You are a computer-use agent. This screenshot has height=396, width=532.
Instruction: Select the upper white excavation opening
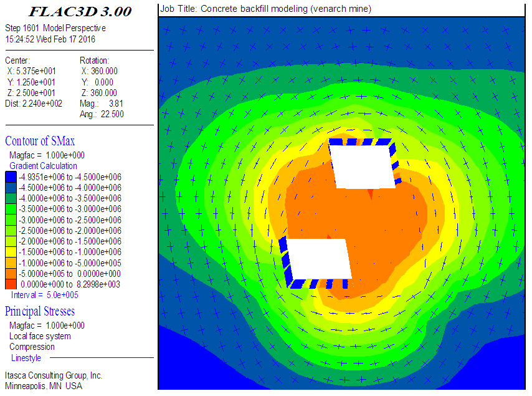point(361,166)
